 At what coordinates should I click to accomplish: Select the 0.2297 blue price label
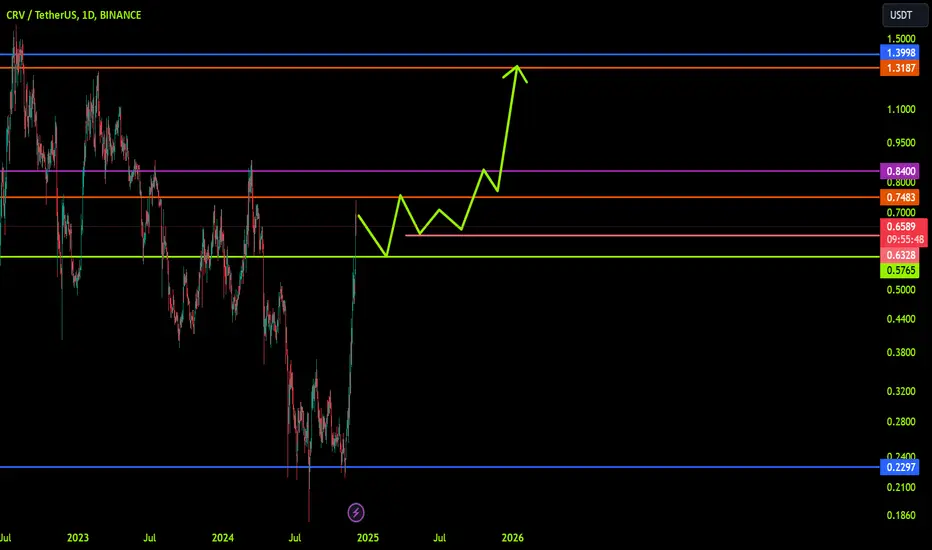pos(900,467)
